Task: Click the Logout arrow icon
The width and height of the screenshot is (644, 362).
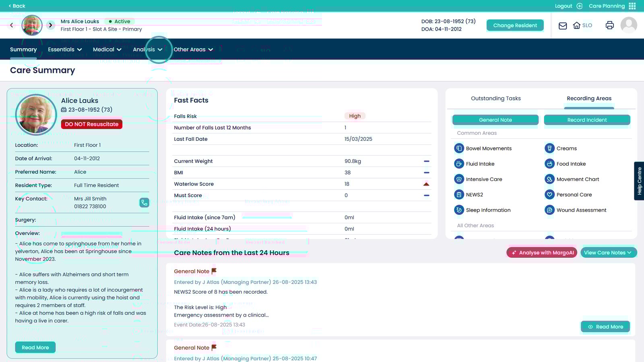Action: tap(580, 6)
